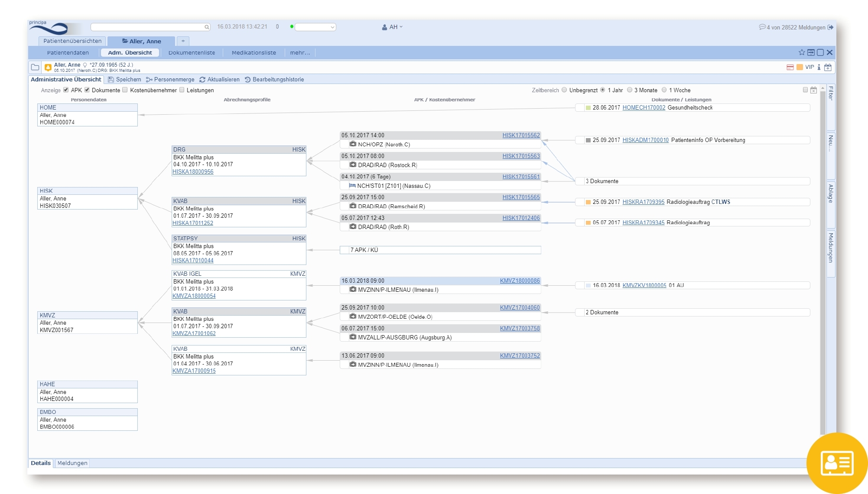Open Bearbeitungshistorie
868x494 pixels.
click(x=274, y=80)
